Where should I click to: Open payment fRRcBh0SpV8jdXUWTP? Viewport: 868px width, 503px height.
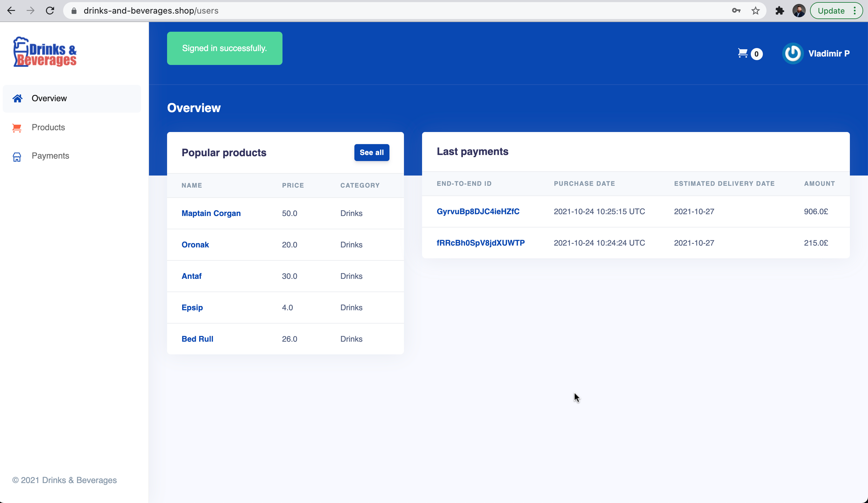(x=480, y=243)
